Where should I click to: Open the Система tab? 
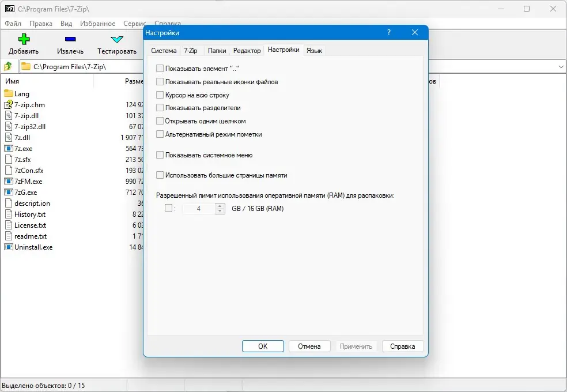point(164,51)
